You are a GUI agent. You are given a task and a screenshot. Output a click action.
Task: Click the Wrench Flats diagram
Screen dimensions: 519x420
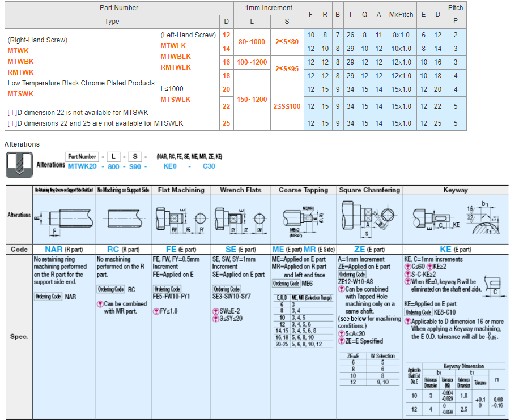(x=240, y=220)
